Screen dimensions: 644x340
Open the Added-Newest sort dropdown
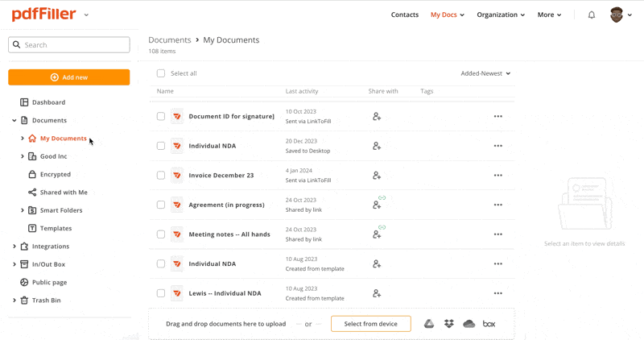[485, 73]
